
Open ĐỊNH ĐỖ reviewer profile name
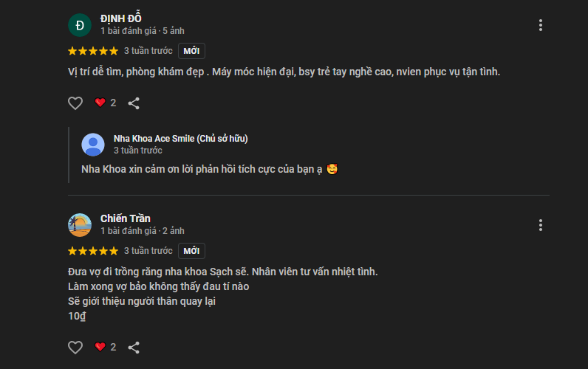pos(120,18)
